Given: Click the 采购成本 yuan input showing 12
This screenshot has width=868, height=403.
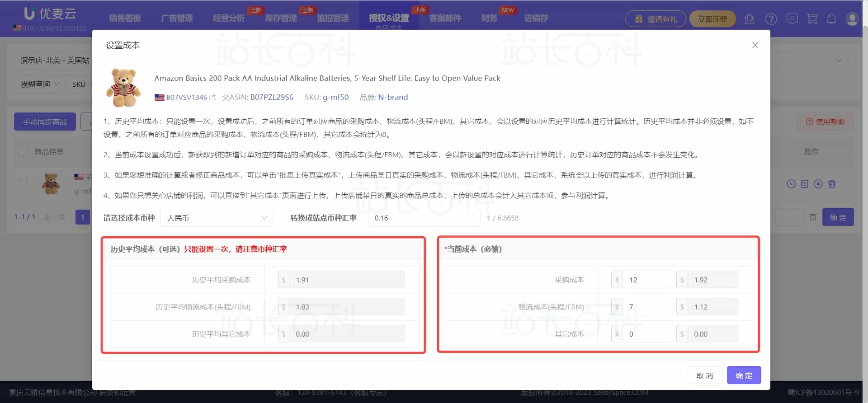Looking at the screenshot, I should (x=647, y=280).
